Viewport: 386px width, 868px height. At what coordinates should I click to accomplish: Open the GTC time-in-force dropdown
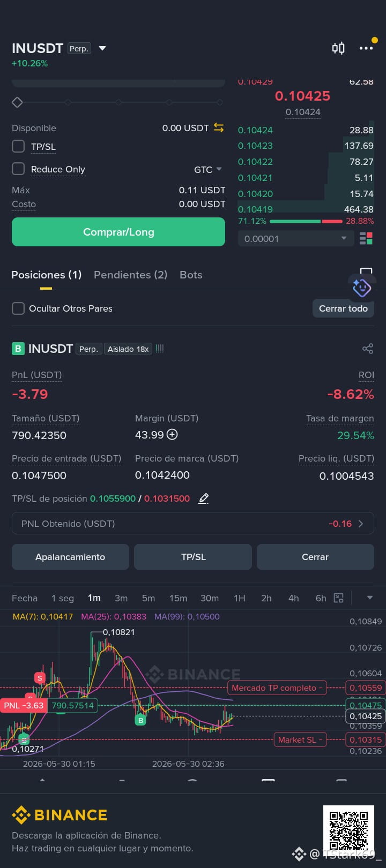click(x=208, y=170)
